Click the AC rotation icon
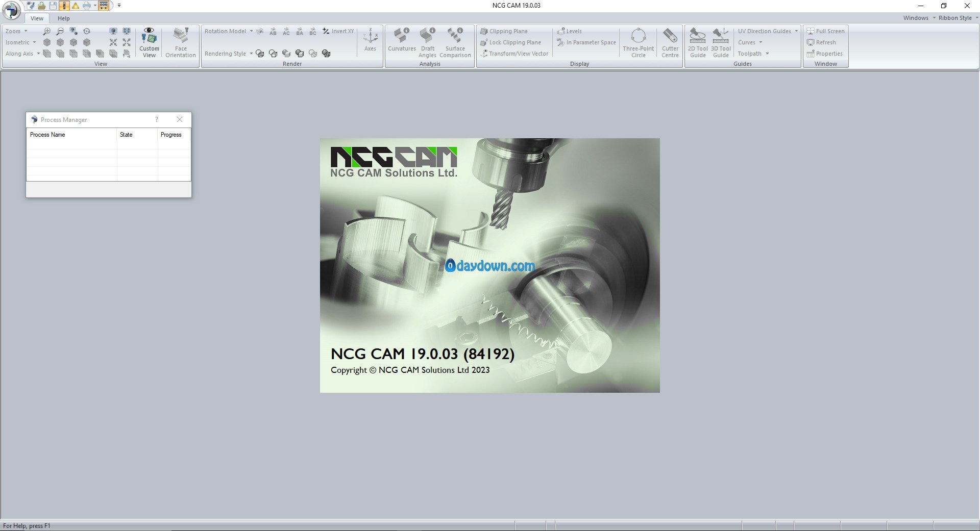This screenshot has width=980, height=531. click(x=286, y=32)
